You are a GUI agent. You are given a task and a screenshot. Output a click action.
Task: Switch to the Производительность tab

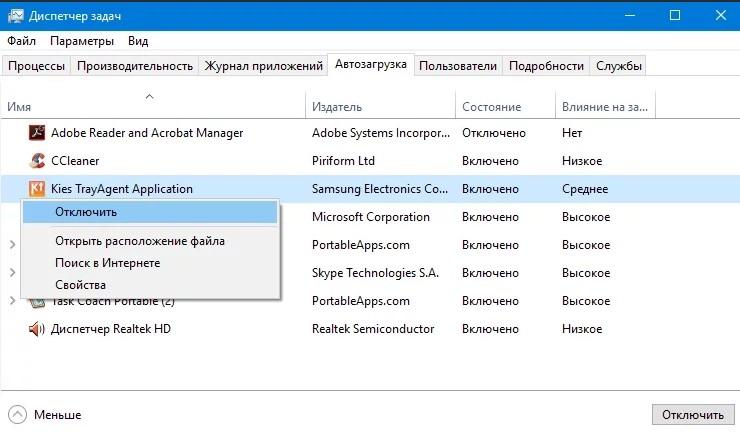(135, 66)
